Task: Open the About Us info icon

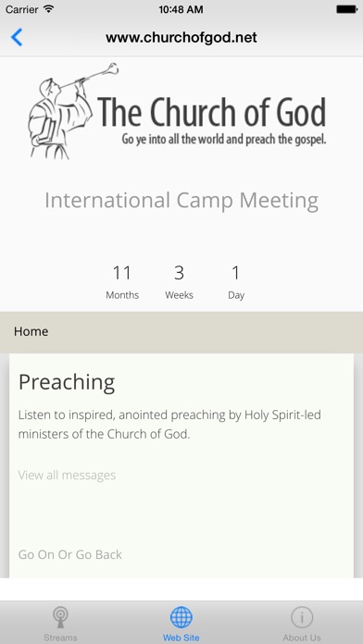Action: tap(302, 617)
